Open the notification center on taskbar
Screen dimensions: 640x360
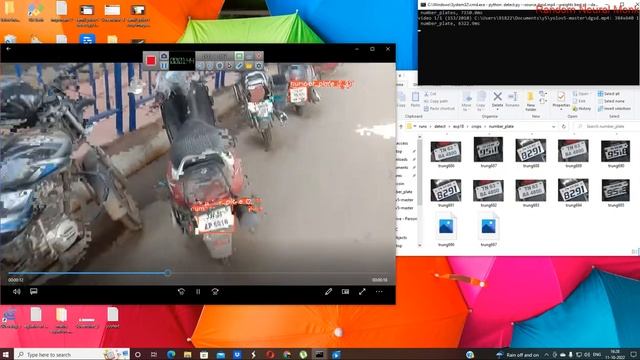(634, 354)
